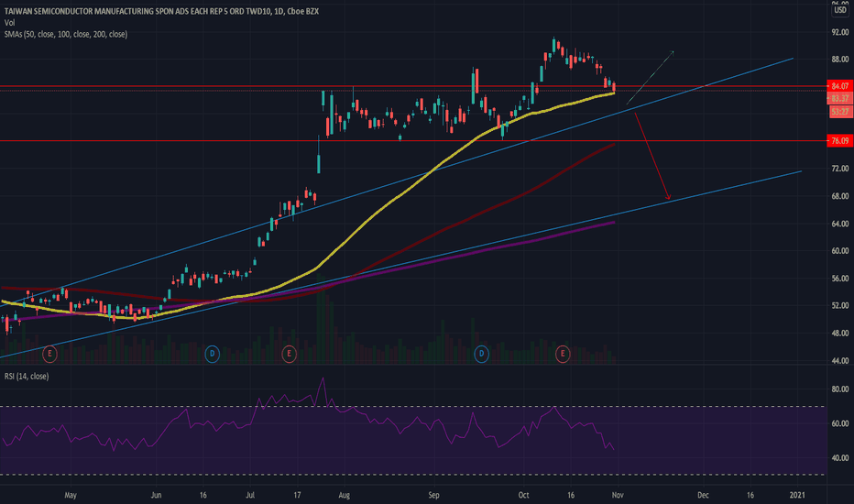This screenshot has width=854, height=504.
Task: Click the 72.00 price axis value
Action: [840, 169]
